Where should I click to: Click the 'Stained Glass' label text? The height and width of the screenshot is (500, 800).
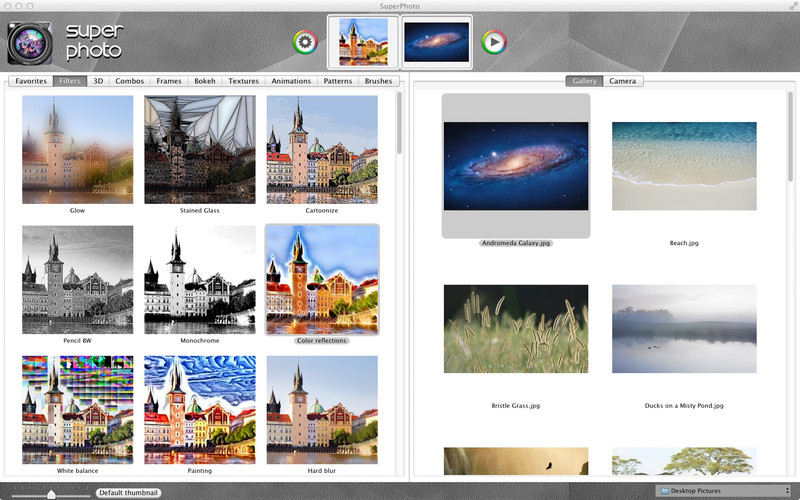[x=199, y=210]
